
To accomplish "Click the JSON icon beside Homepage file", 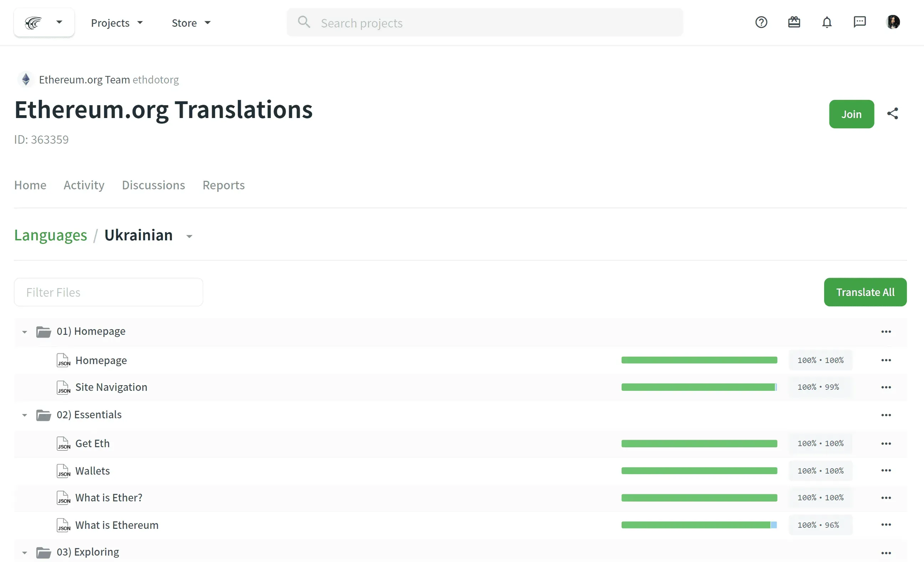I will (63, 360).
